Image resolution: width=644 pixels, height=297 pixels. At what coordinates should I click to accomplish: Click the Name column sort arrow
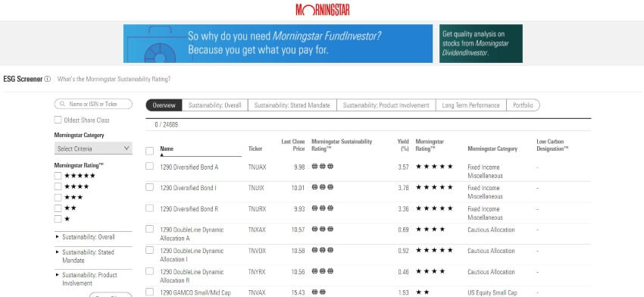click(162, 155)
